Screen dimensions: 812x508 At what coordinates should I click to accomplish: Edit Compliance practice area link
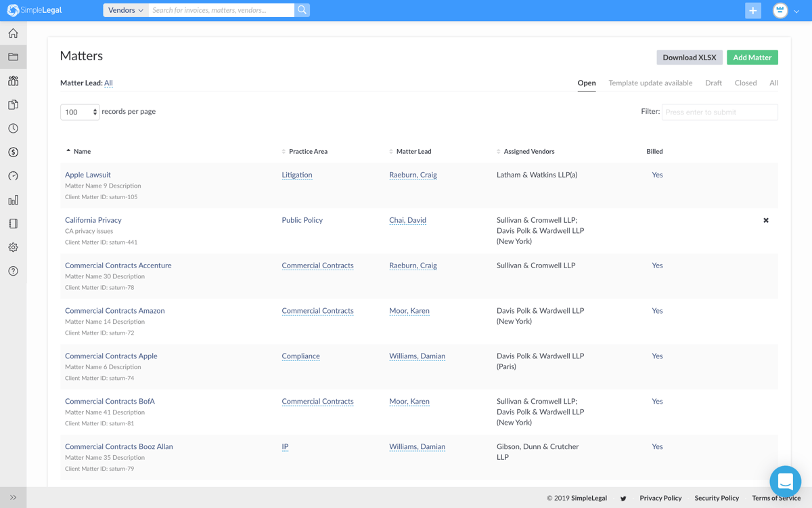300,356
